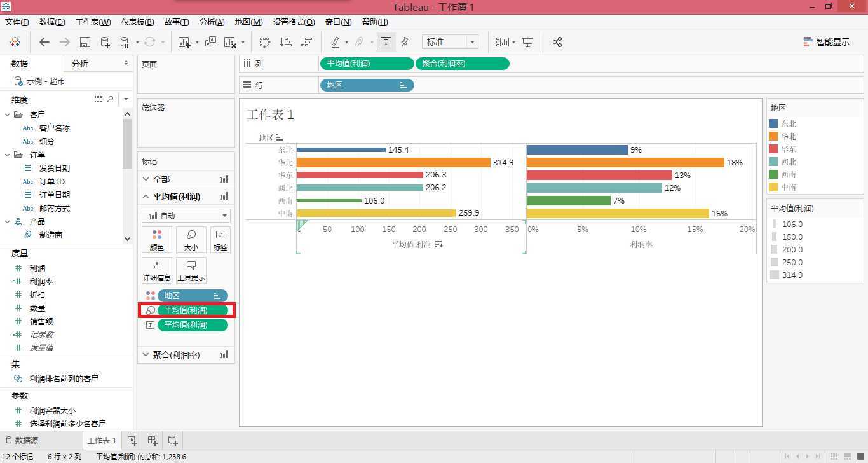Click the clear sheet toolbar icon
This screenshot has width=868, height=463.
(x=230, y=42)
